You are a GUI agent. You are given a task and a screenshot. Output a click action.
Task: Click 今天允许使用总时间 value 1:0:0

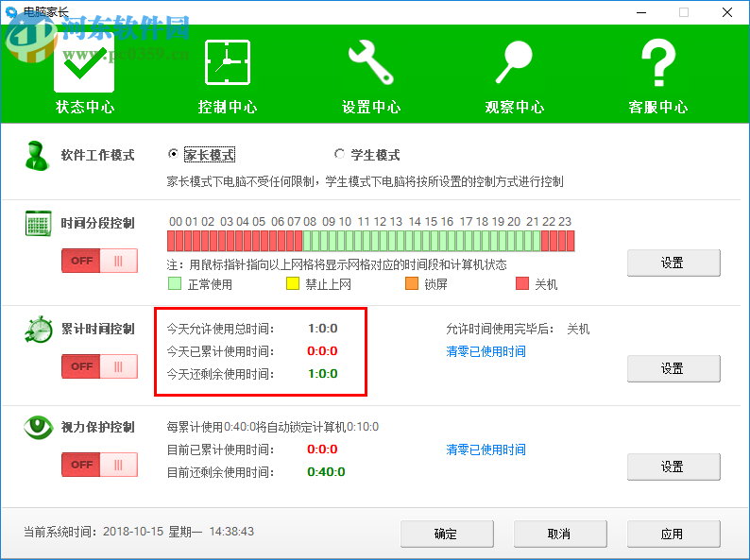coord(323,329)
